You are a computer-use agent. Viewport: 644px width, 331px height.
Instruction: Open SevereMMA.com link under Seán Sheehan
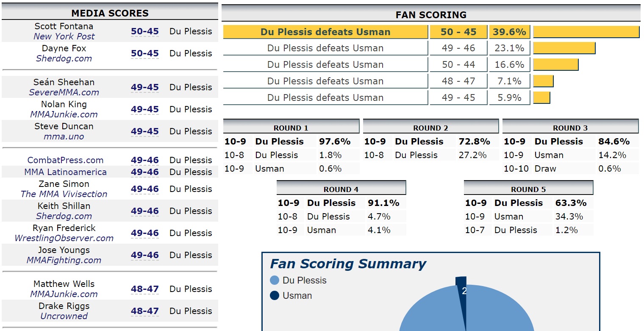click(x=64, y=92)
